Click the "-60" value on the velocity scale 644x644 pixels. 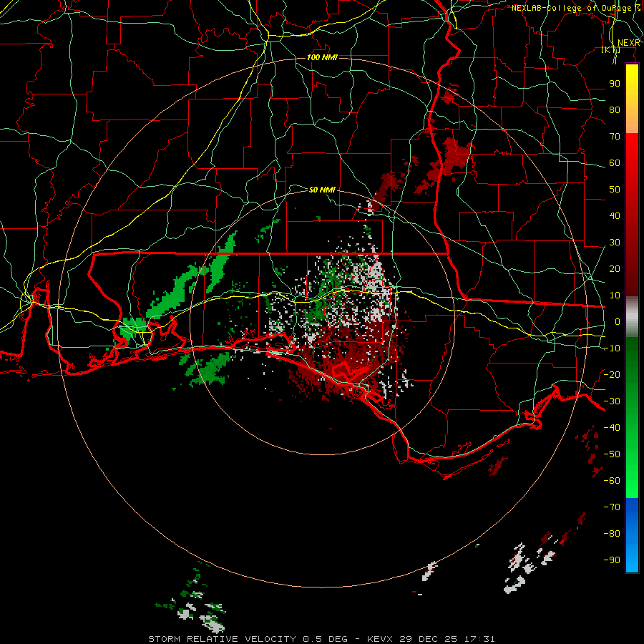(612, 481)
